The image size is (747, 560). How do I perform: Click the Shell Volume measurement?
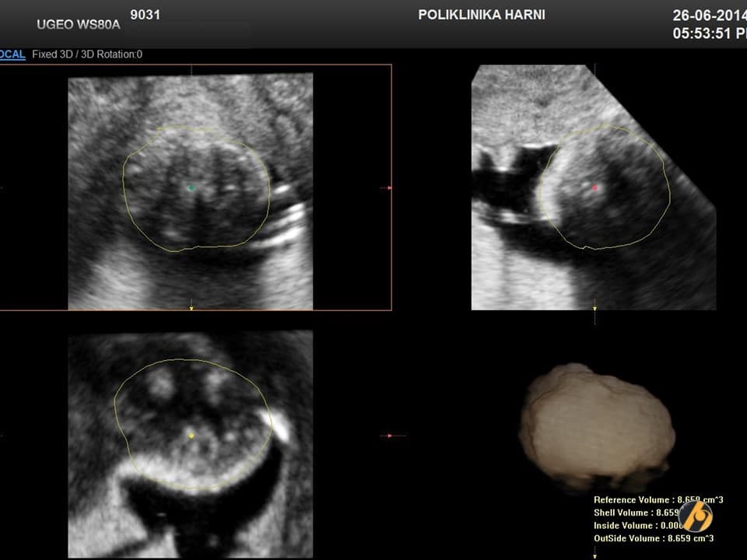635,513
